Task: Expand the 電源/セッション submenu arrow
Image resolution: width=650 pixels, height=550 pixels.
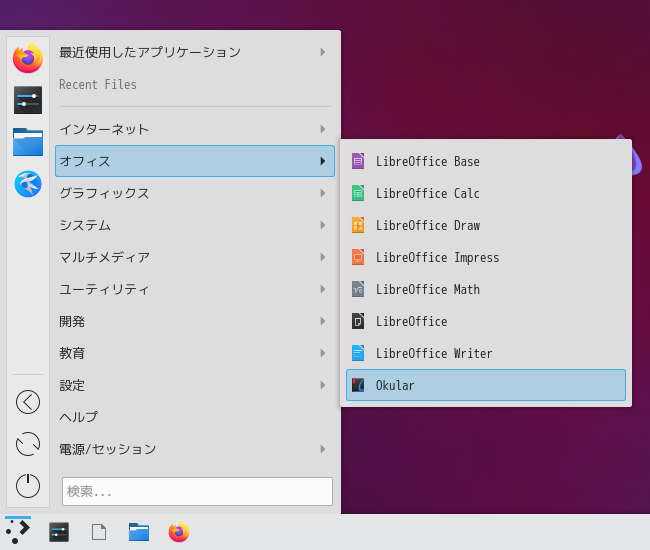Action: click(x=323, y=449)
